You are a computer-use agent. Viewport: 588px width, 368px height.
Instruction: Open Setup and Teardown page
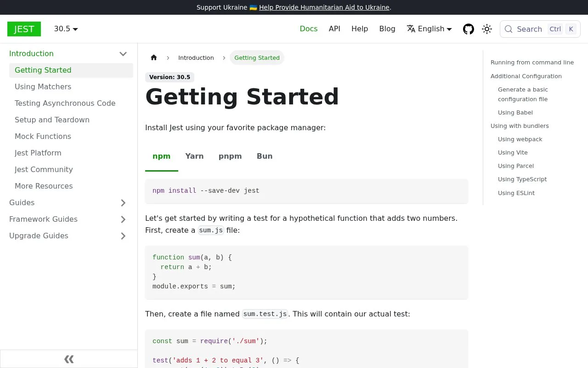coord(71,120)
